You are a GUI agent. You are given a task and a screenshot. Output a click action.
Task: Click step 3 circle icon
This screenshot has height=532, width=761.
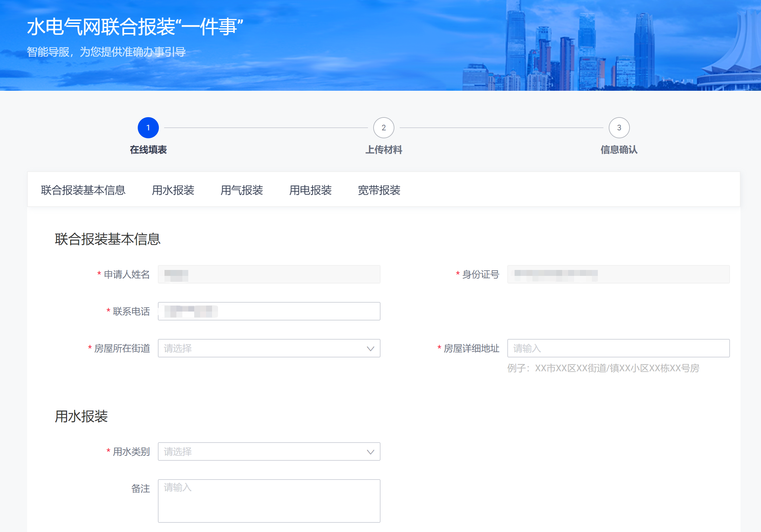click(619, 127)
